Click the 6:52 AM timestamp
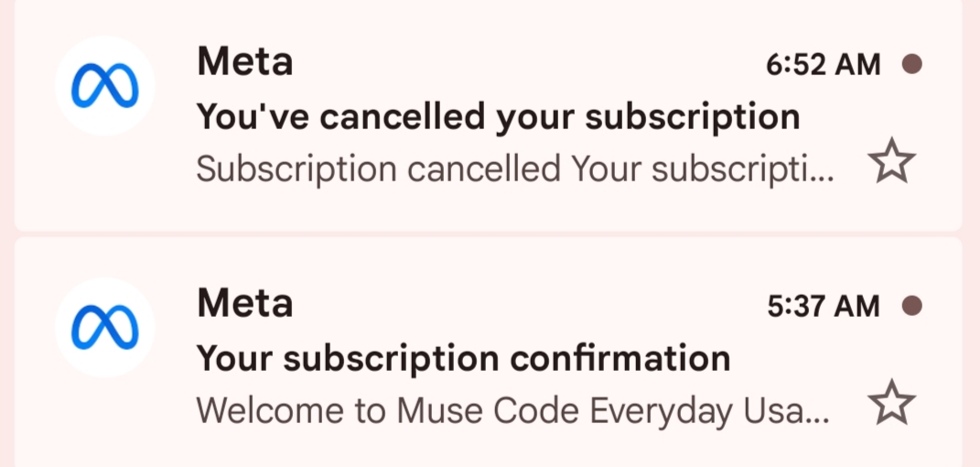This screenshot has height=467, width=980. [x=824, y=64]
